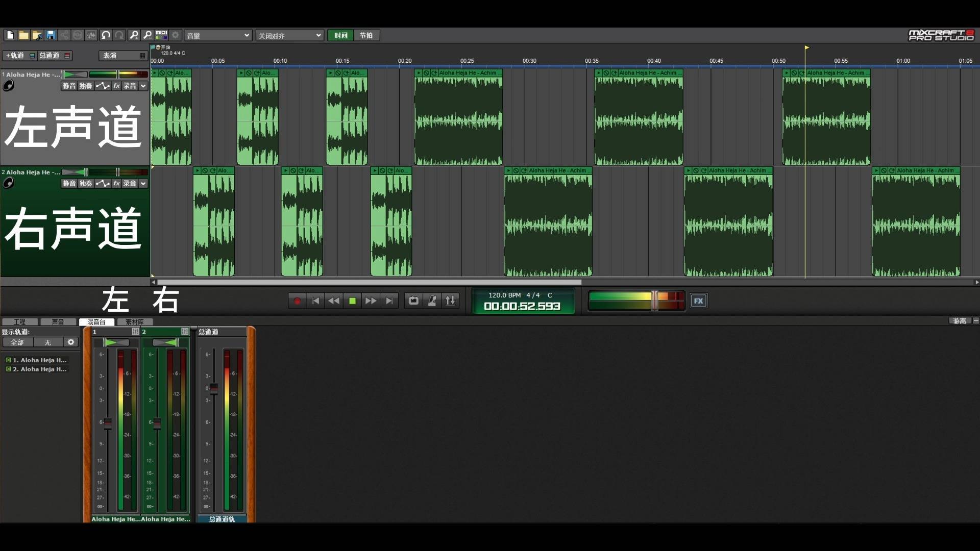980x551 pixels.
Task: Enable loop playback icon
Action: (413, 301)
